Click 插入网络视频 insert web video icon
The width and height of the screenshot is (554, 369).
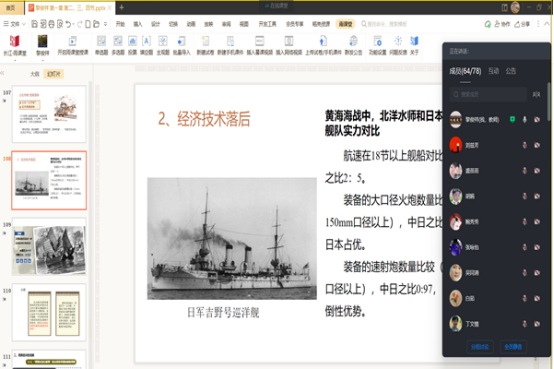(x=289, y=41)
